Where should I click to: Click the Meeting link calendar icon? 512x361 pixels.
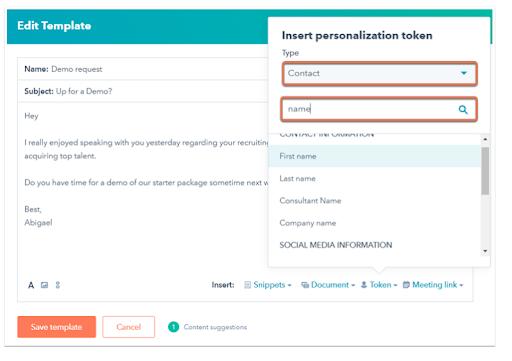[x=406, y=285]
